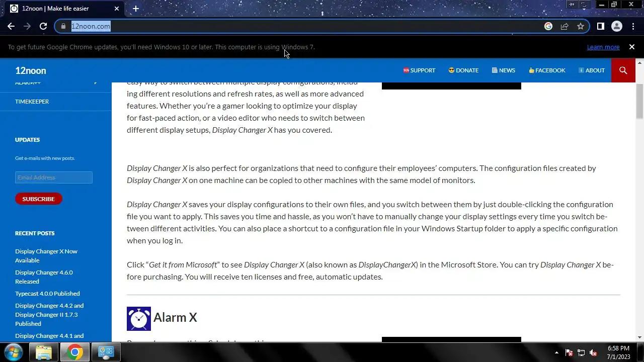Click the Alarm X clock icon

[139, 319]
